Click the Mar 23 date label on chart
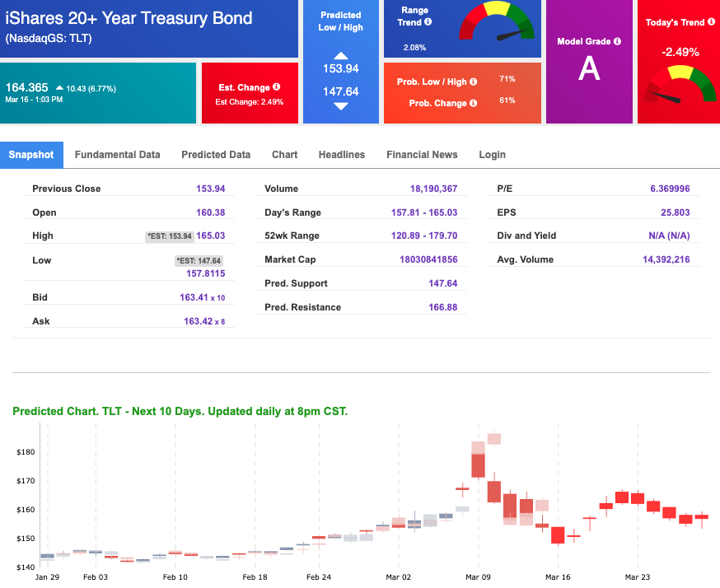Screen dimensions: 720x588 coord(638,577)
